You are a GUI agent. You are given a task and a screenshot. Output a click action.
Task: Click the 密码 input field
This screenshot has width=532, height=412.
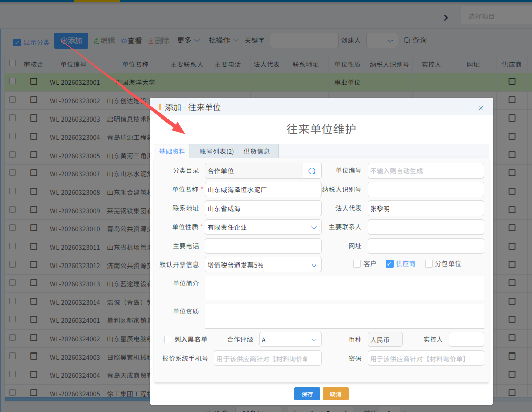426,359
